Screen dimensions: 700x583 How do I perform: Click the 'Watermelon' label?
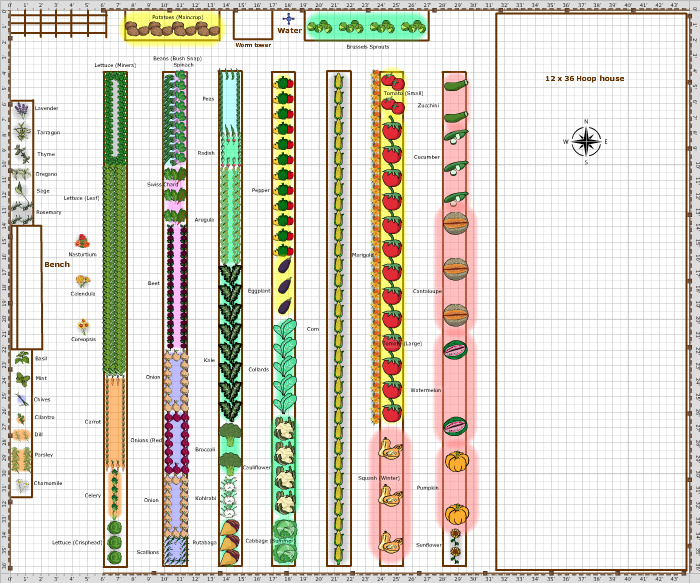pos(426,390)
